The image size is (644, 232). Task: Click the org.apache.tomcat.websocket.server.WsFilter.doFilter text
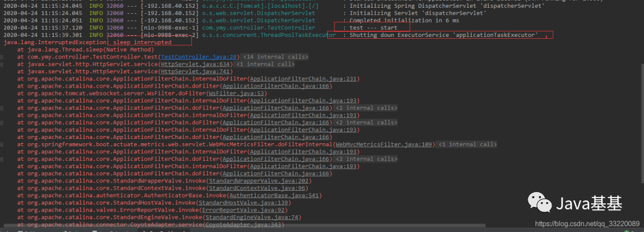[116, 94]
